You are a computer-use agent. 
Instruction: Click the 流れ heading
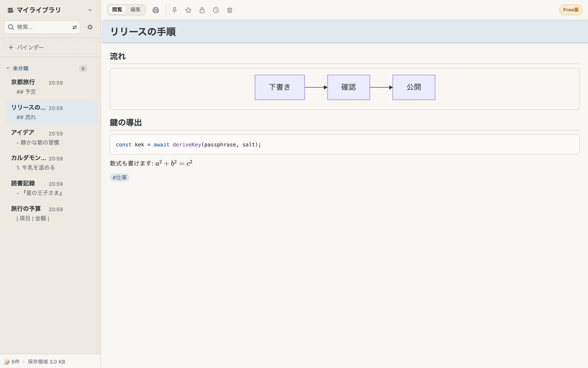tap(118, 56)
